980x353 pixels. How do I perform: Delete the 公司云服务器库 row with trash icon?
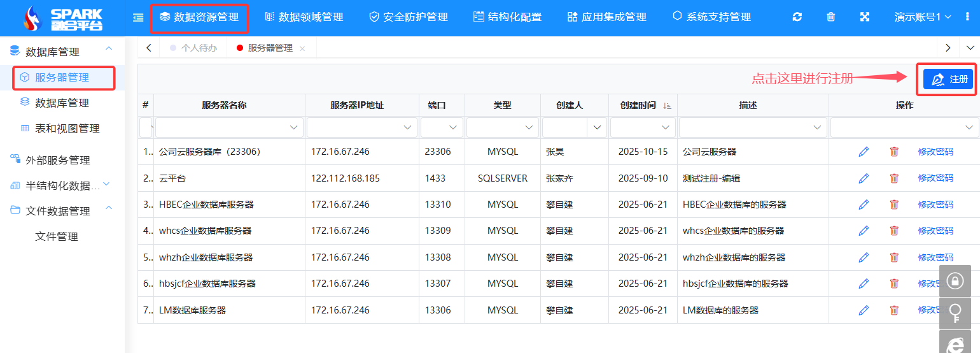pos(894,152)
